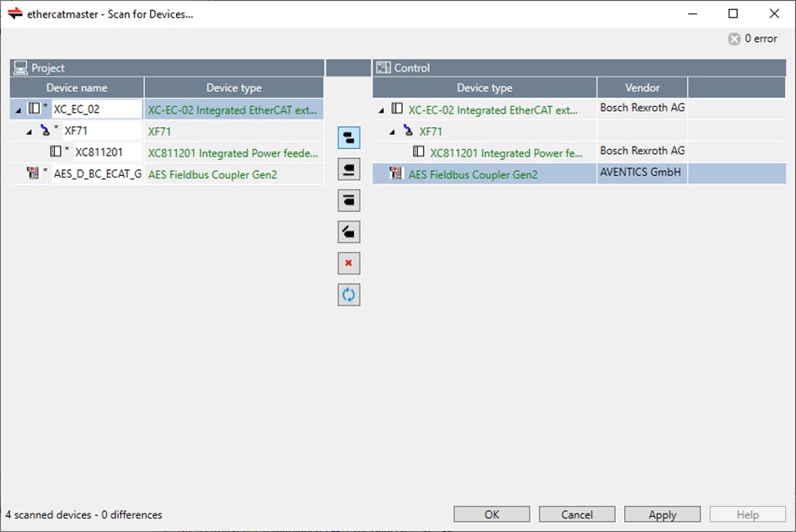Select XC811201 name in the Project tree
This screenshot has height=532, width=796.
click(99, 152)
